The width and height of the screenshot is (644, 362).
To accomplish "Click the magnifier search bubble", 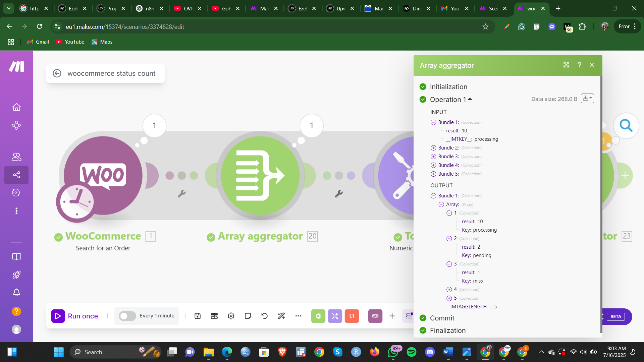I will point(626,126).
